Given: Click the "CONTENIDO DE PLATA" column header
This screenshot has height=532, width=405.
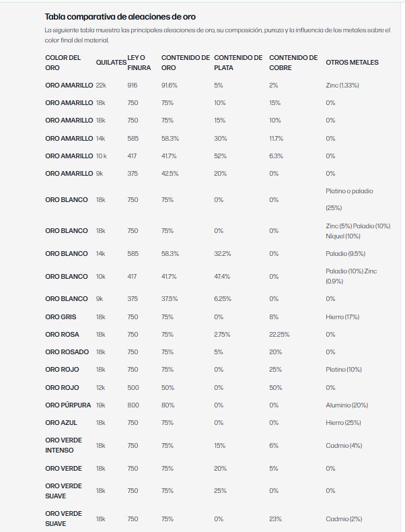Looking at the screenshot, I should point(238,63).
